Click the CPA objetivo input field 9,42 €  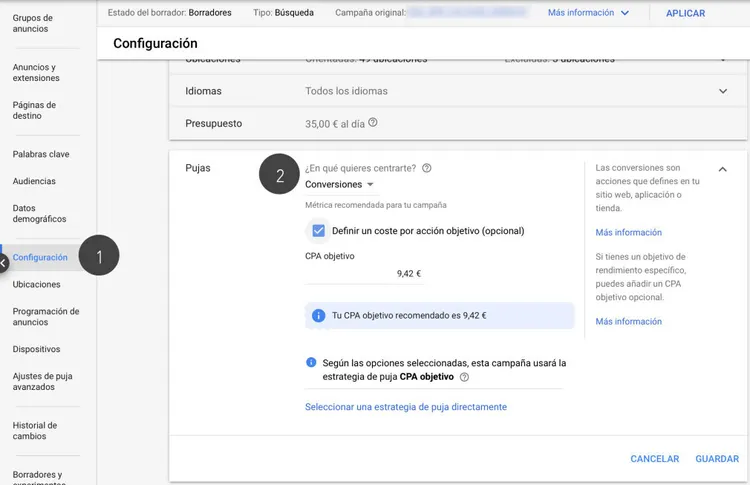(364, 274)
